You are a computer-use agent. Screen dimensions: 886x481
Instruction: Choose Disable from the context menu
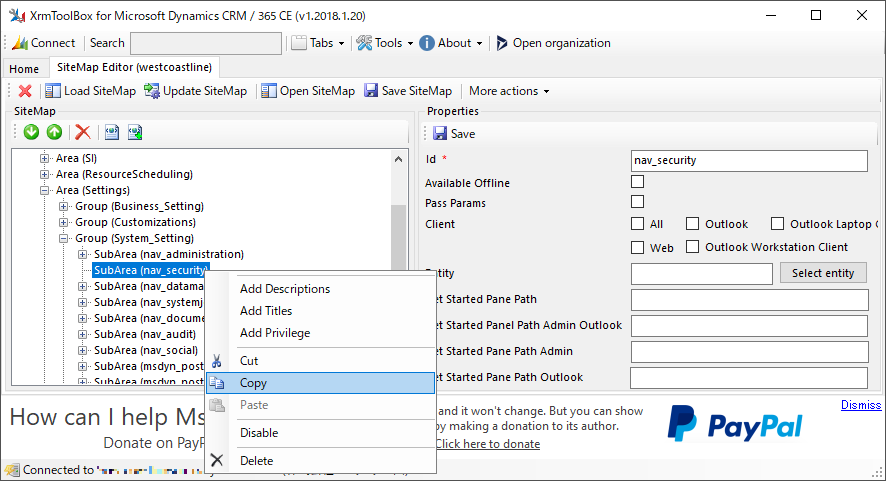pos(320,432)
